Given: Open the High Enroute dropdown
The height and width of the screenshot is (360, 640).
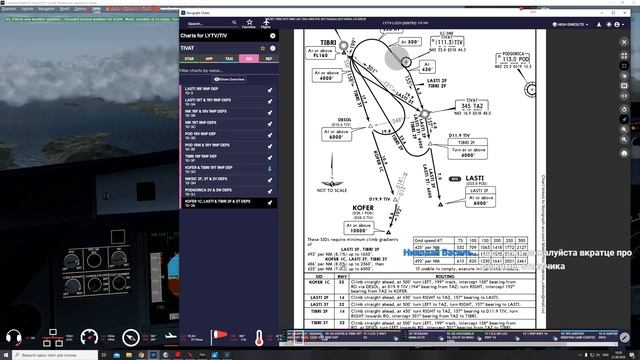Looking at the screenshot, I should (570, 24).
